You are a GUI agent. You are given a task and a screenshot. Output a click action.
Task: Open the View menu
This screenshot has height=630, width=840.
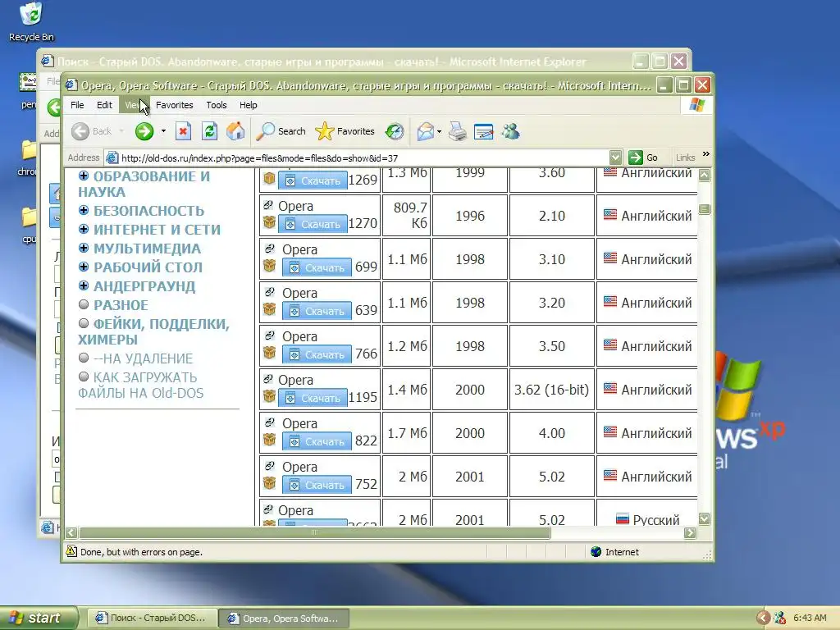(x=134, y=105)
